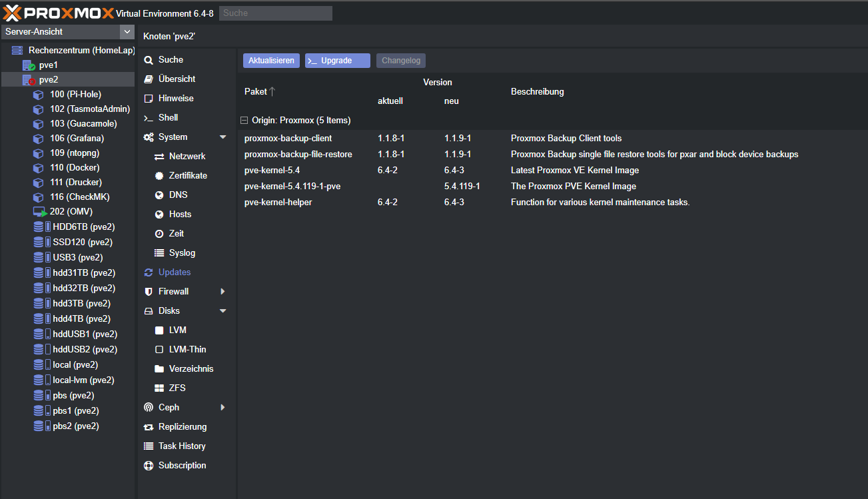Click the drive icon for Disks
868x499 pixels.
click(149, 311)
